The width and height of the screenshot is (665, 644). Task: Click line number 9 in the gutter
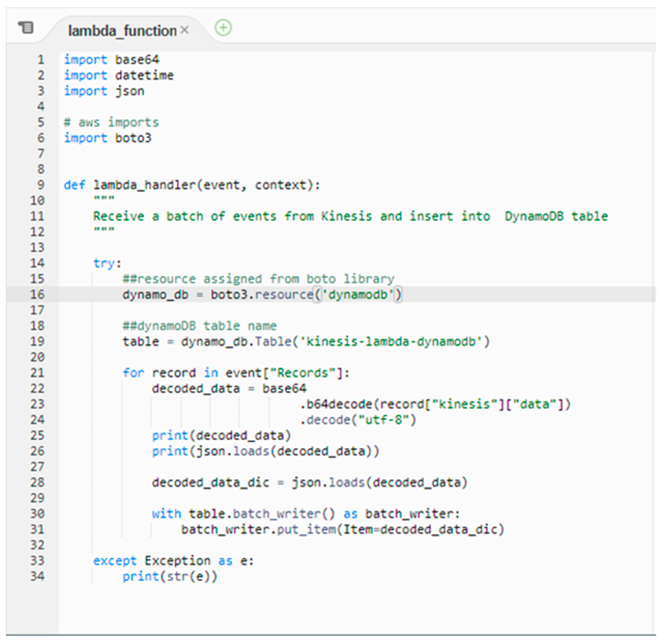pyautogui.click(x=40, y=185)
